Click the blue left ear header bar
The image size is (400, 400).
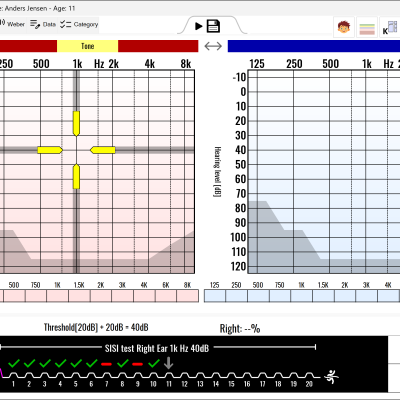coord(314,46)
